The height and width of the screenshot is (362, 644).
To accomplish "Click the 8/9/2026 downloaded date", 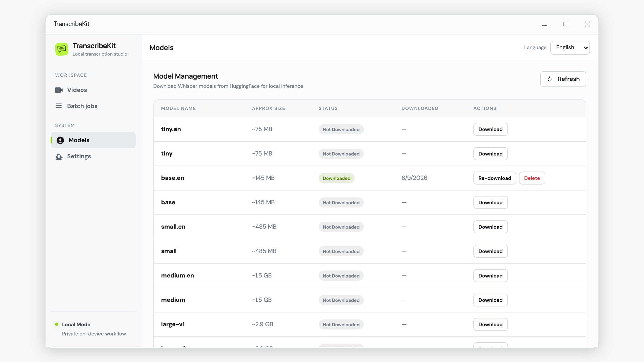I will pyautogui.click(x=414, y=178).
